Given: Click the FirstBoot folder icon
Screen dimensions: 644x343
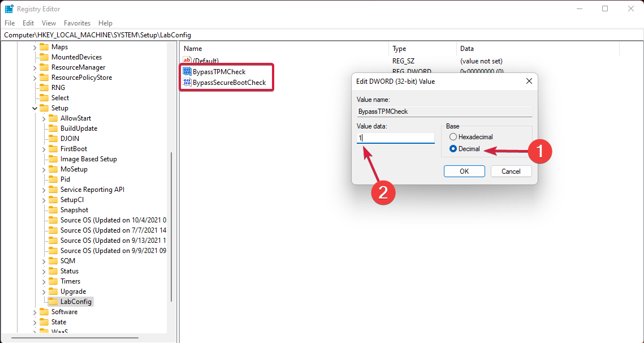Looking at the screenshot, I should (53, 149).
